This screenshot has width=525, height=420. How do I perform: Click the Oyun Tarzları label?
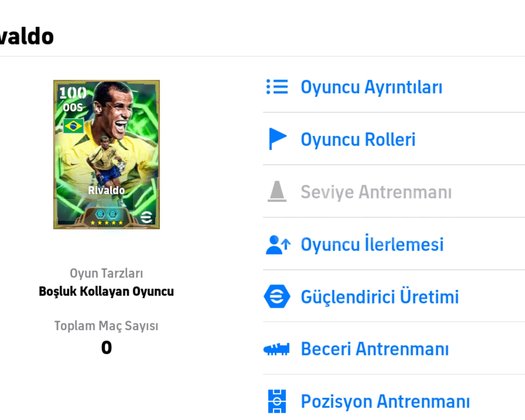coord(106,273)
